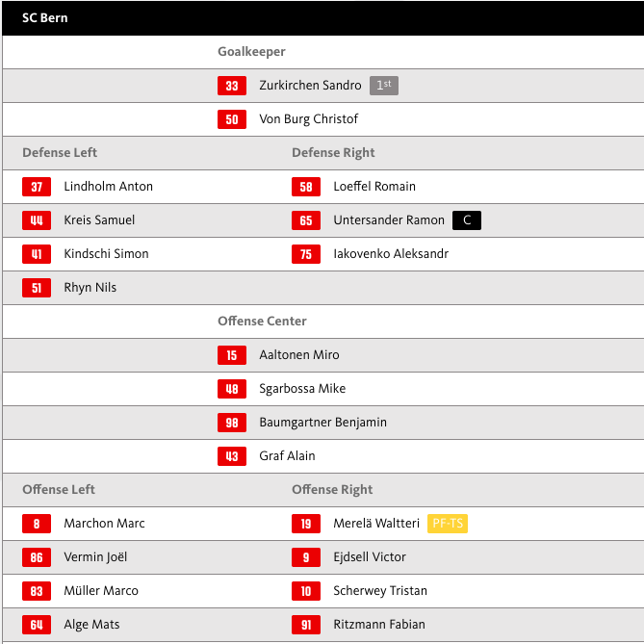The image size is (644, 644).
Task: Click the yellow PF-TS tag
Action: [447, 524]
